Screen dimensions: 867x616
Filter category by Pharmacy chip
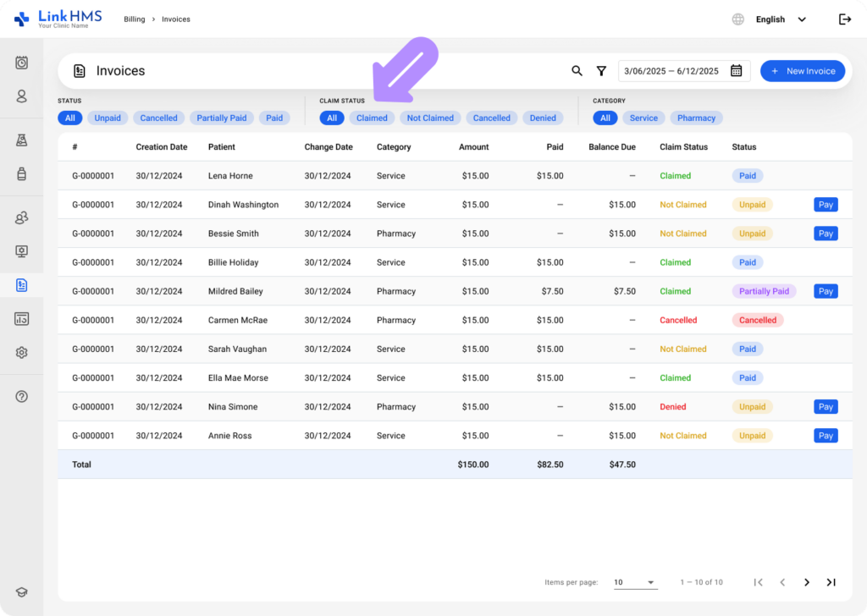[696, 118]
